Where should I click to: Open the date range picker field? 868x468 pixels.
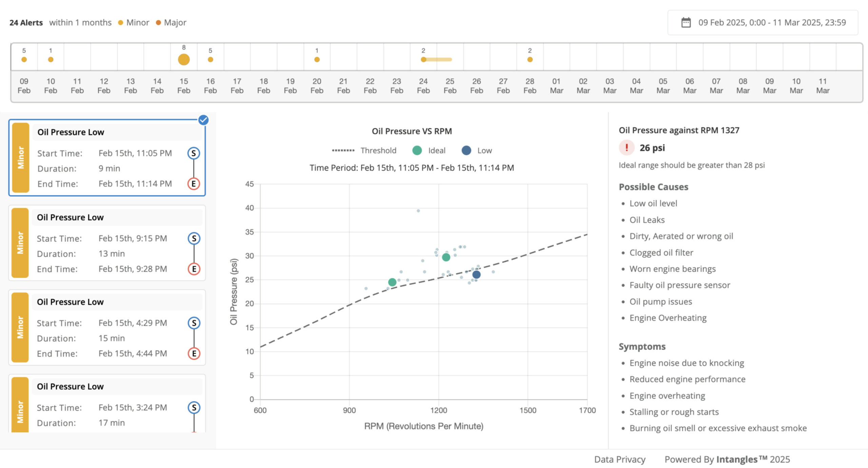tap(763, 22)
